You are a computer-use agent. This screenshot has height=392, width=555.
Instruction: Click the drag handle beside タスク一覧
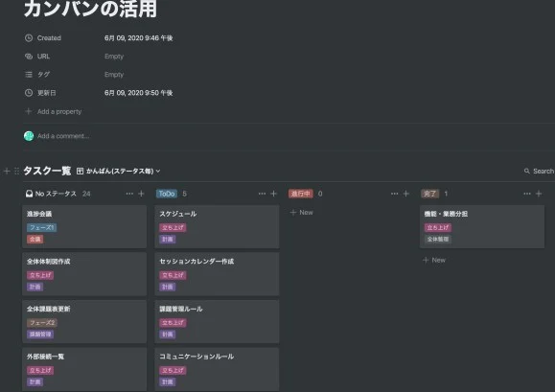16,172
